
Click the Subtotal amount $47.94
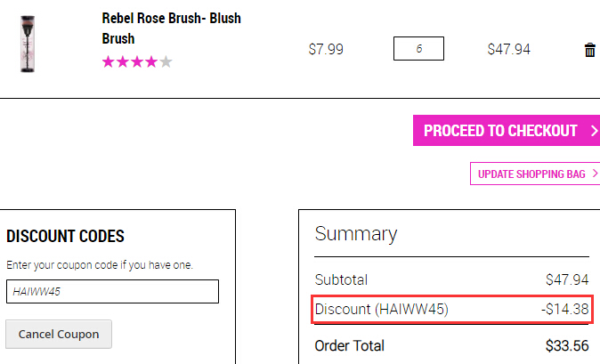coord(567,279)
